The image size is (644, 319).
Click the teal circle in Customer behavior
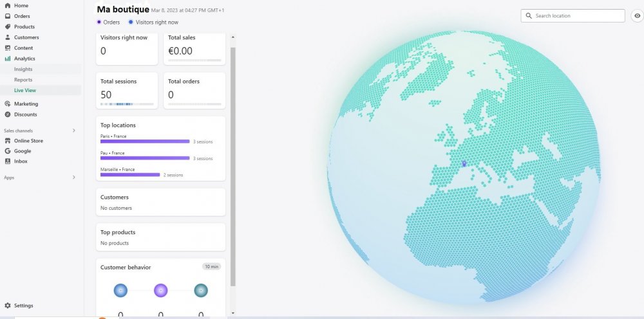point(201,290)
